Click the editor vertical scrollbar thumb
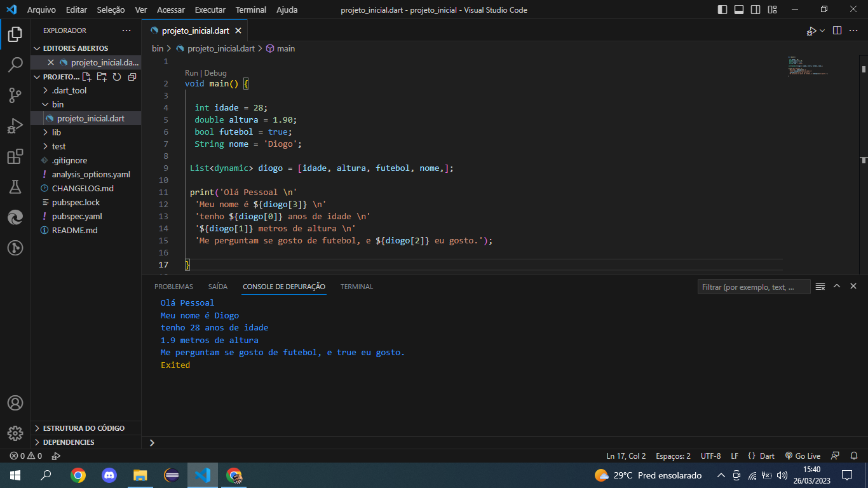 [864, 69]
